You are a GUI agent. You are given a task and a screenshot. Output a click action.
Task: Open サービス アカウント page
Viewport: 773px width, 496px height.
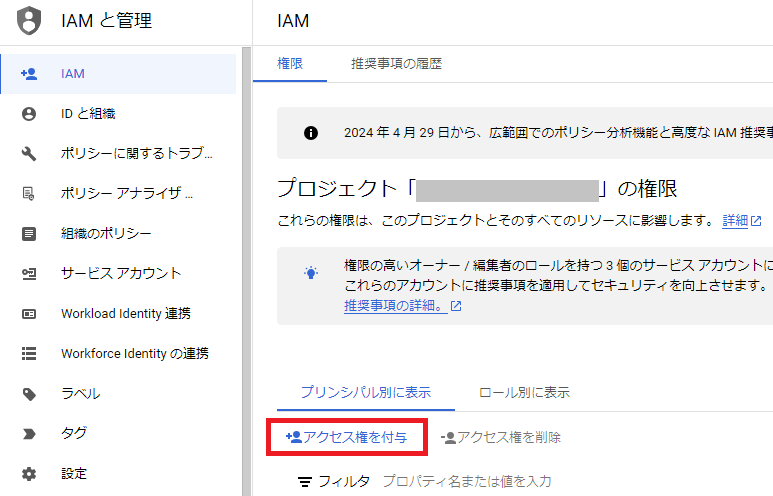point(118,274)
